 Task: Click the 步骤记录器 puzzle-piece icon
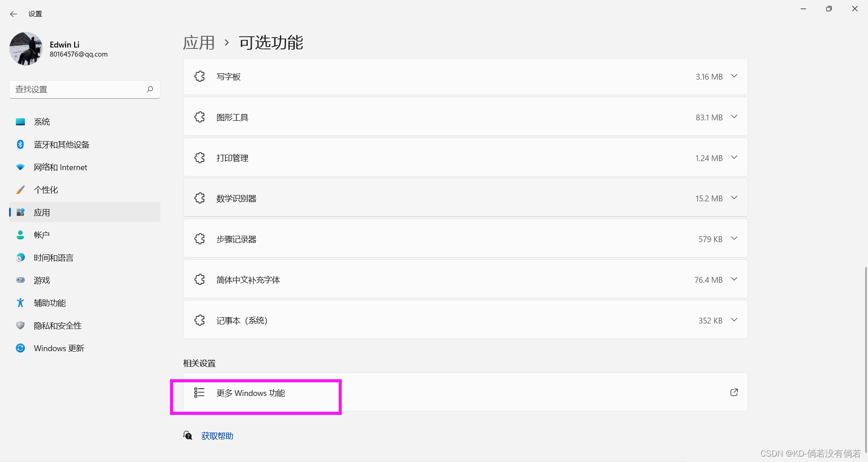tap(199, 239)
